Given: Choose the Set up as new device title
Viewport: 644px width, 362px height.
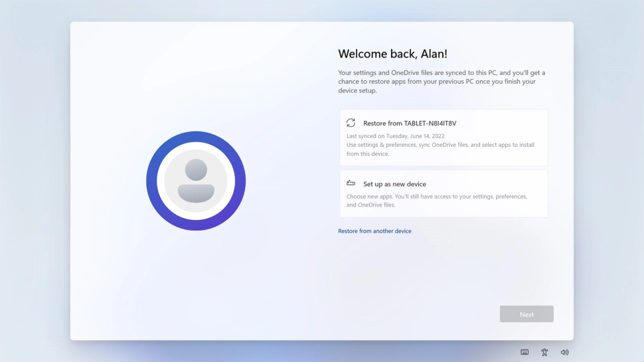Looking at the screenshot, I should pos(394,184).
